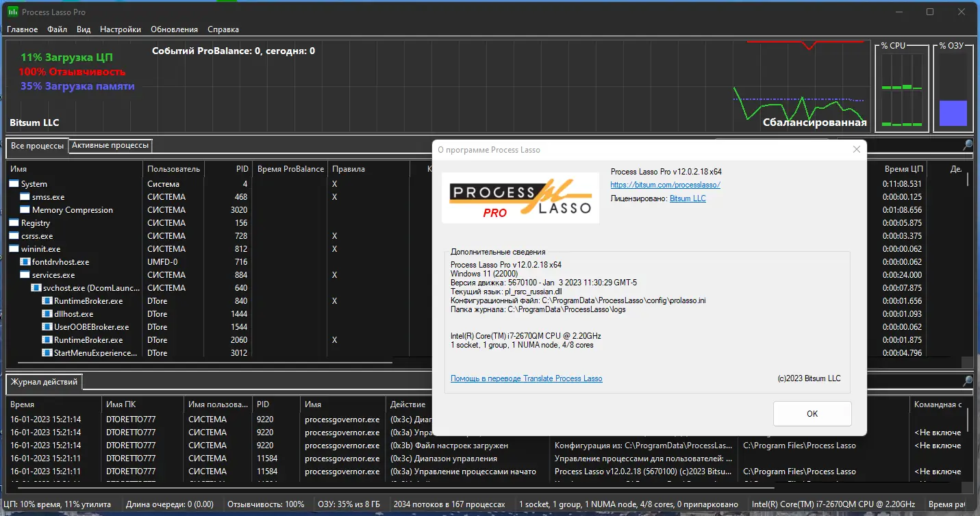Click the icon of RuntimeBroker.exe with PID 2060
Screen dimensions: 980x516
pos(47,340)
